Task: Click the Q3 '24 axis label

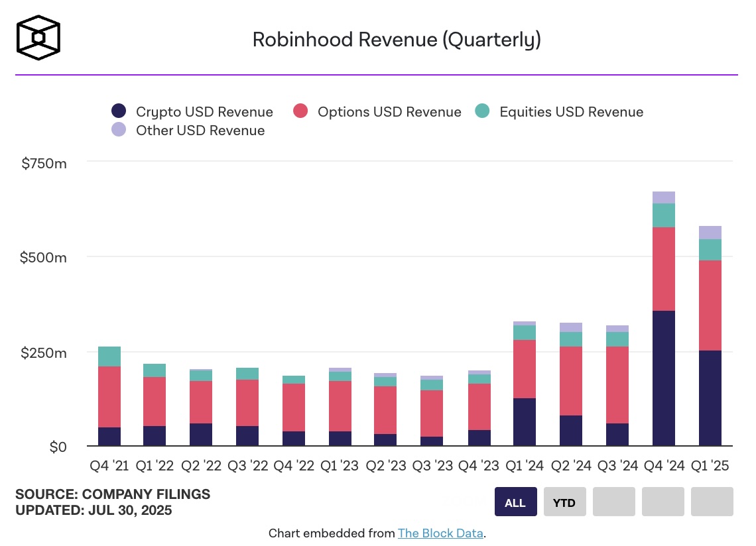Action: pos(617,466)
